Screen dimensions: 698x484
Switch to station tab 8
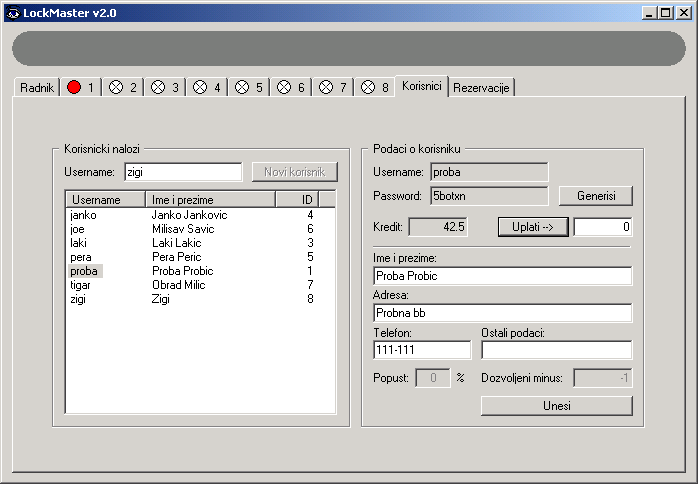click(x=375, y=87)
